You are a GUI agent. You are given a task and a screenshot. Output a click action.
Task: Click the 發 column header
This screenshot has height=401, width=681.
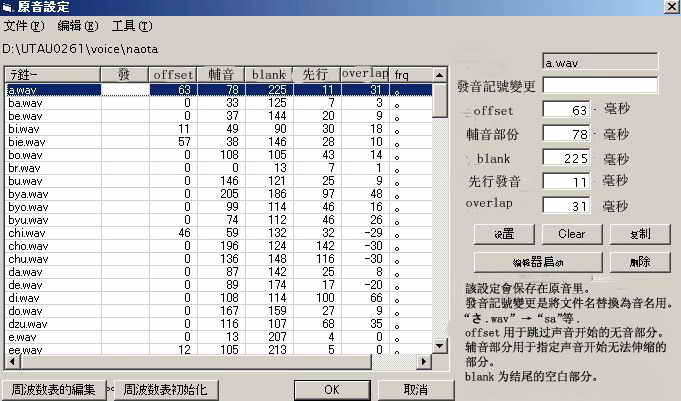125,75
